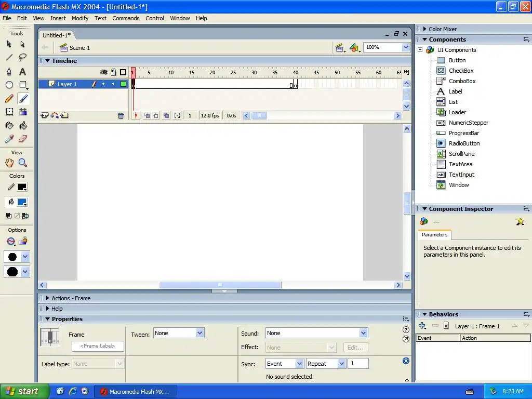Click Insert Layer icon in timeline
This screenshot has width=532, height=399.
point(44,115)
